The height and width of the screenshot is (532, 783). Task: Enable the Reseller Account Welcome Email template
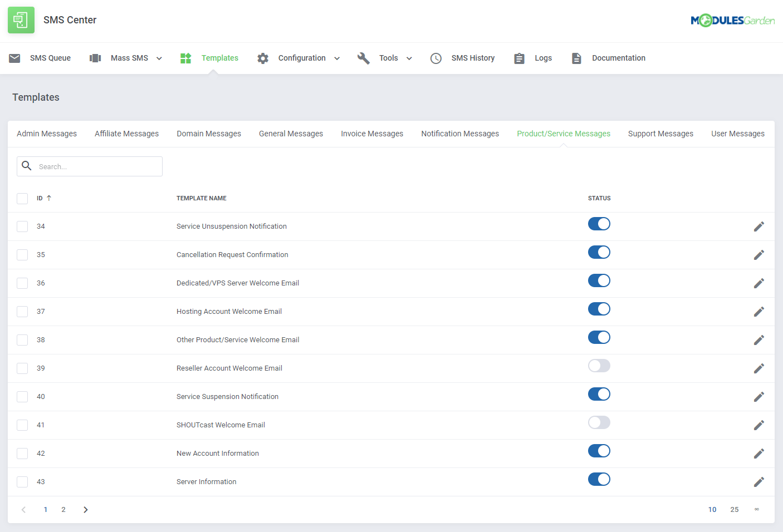tap(599, 366)
